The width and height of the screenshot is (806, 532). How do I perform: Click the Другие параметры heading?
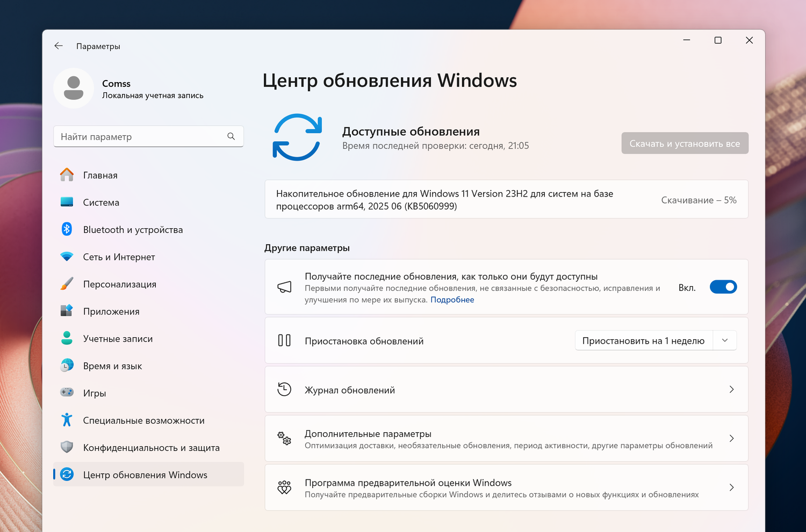307,248
